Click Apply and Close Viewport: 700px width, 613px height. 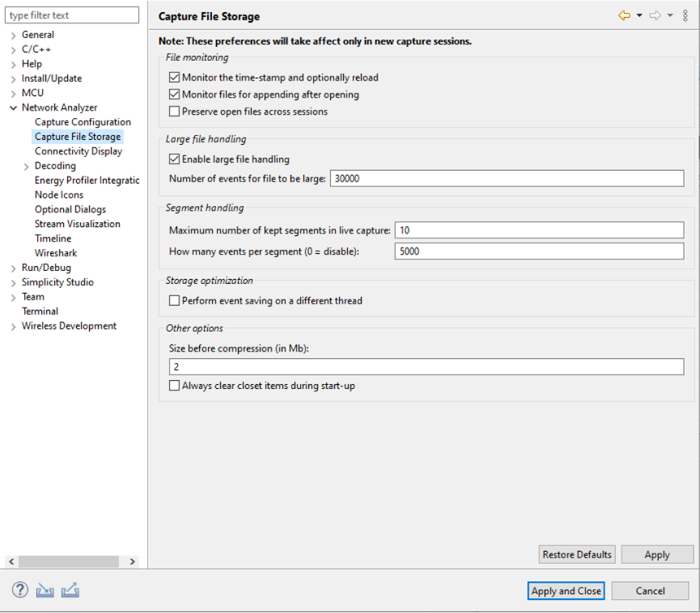566,590
